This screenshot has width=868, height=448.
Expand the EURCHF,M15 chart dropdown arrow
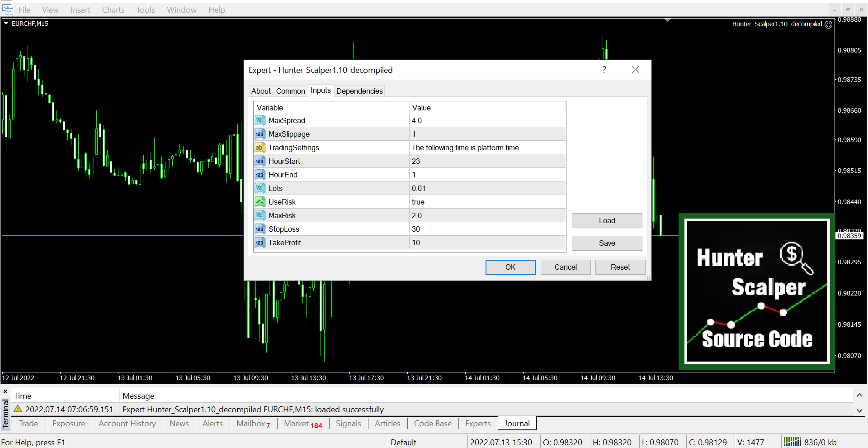6,23
